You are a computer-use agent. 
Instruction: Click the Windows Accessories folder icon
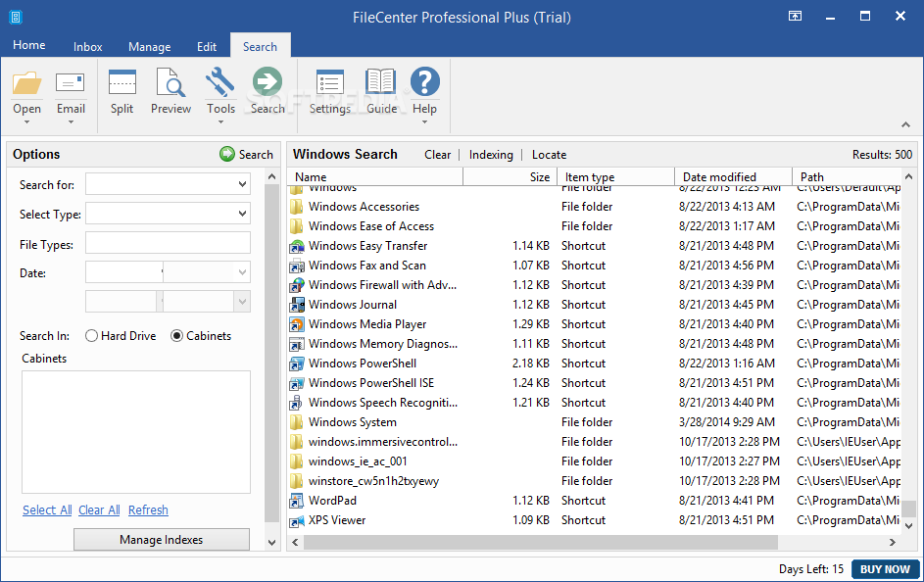tap(297, 207)
